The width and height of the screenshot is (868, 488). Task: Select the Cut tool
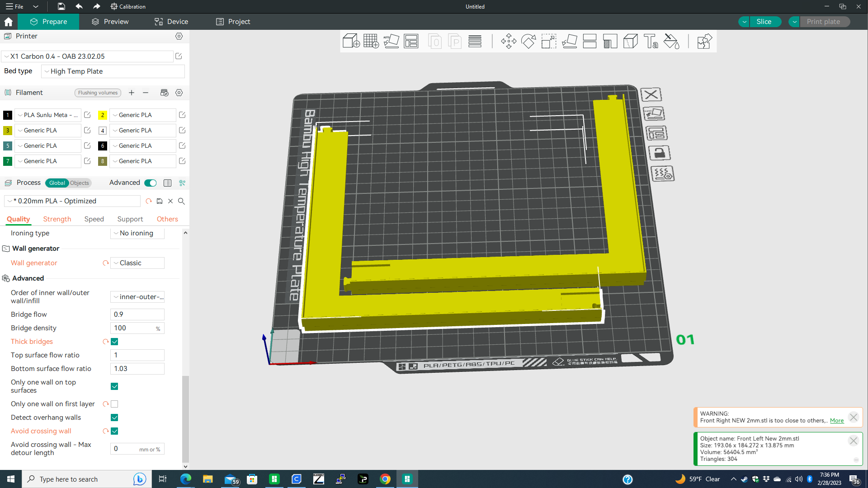click(x=590, y=41)
